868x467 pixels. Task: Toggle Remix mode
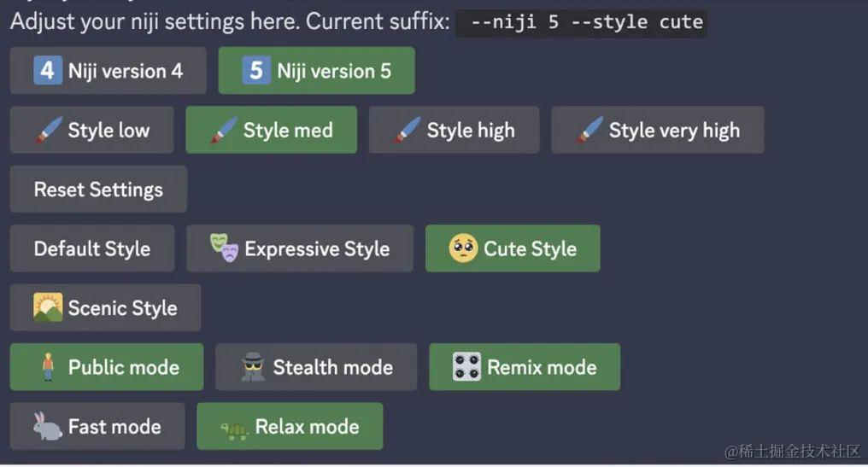525,367
